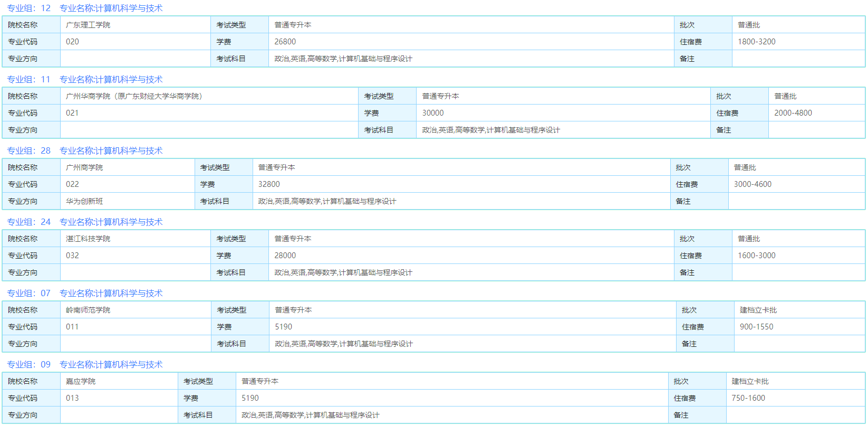Select the school name 广州商学院
This screenshot has height=425, width=868.
pyautogui.click(x=84, y=167)
